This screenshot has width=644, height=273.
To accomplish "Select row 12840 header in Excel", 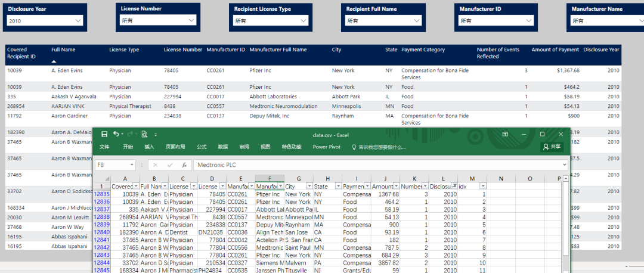I will (x=102, y=232).
